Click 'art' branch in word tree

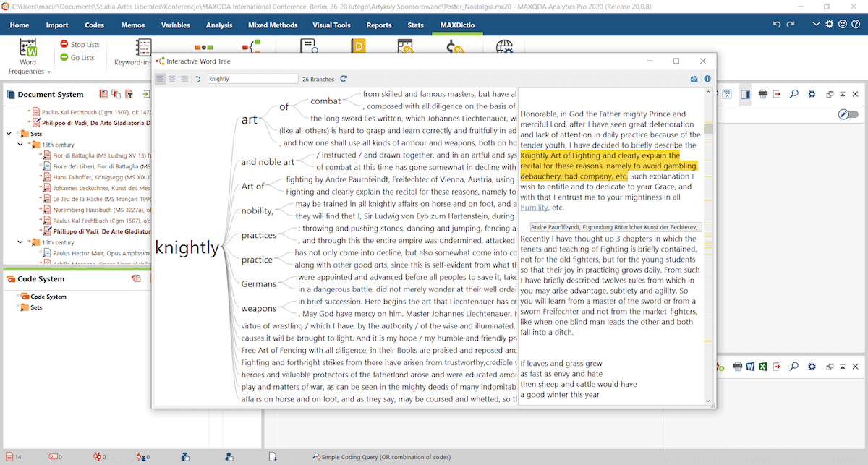tap(250, 120)
